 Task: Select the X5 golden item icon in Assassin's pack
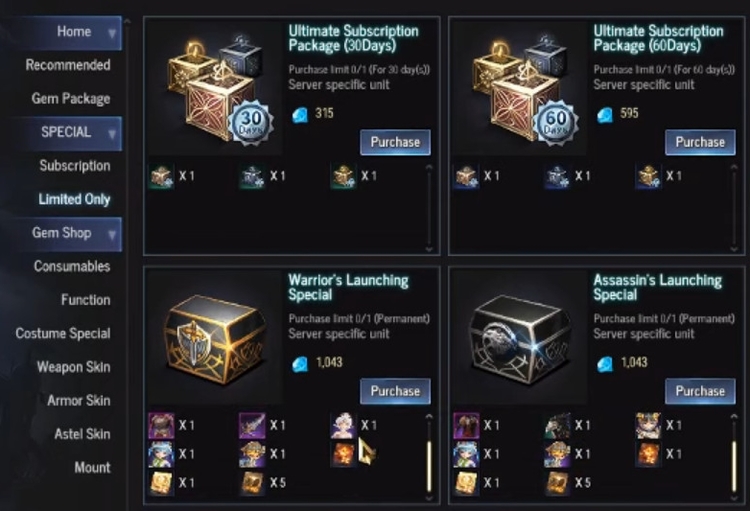pyautogui.click(x=557, y=482)
